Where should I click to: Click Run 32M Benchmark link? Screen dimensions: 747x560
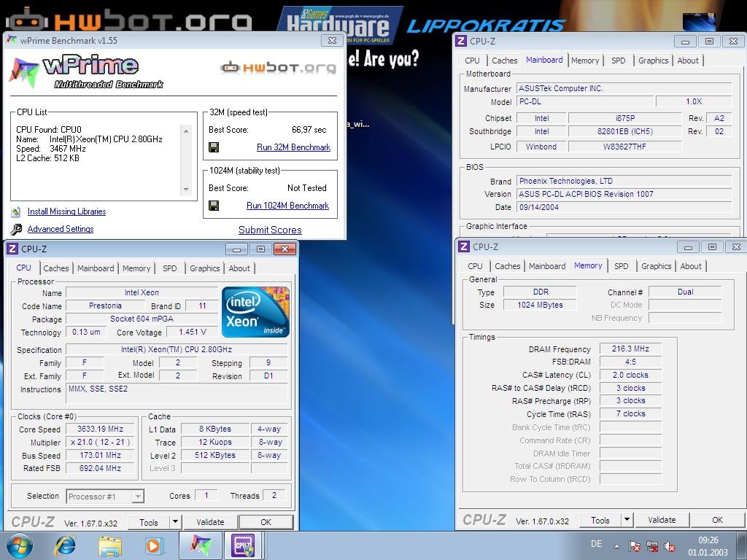(293, 147)
